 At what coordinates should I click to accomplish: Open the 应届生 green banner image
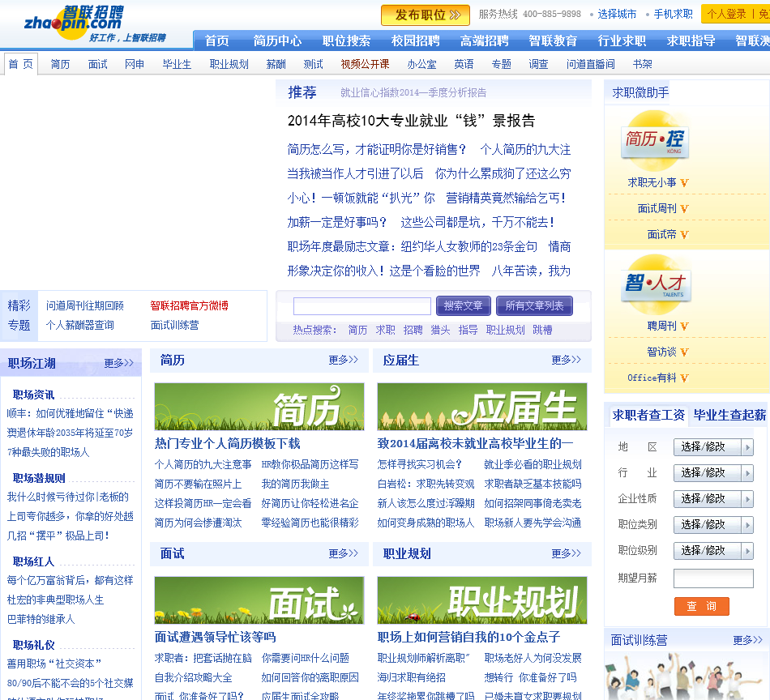pyautogui.click(x=482, y=407)
